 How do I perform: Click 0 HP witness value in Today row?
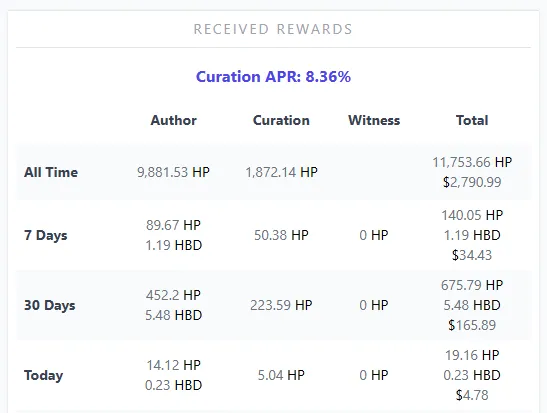point(374,376)
